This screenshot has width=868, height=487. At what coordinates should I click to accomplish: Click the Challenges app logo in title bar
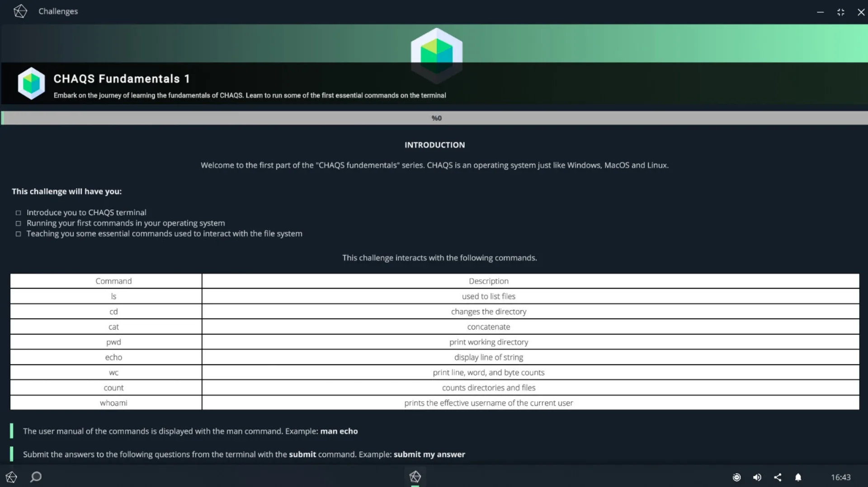click(20, 11)
